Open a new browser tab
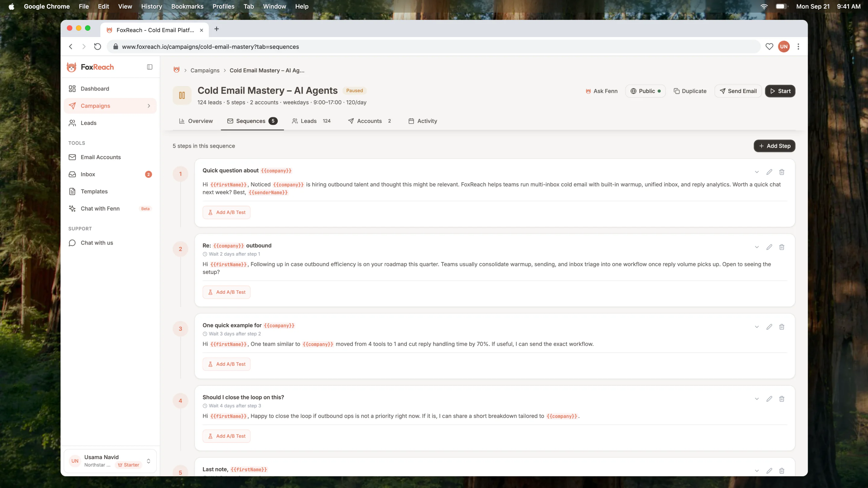The width and height of the screenshot is (868, 488). click(217, 29)
